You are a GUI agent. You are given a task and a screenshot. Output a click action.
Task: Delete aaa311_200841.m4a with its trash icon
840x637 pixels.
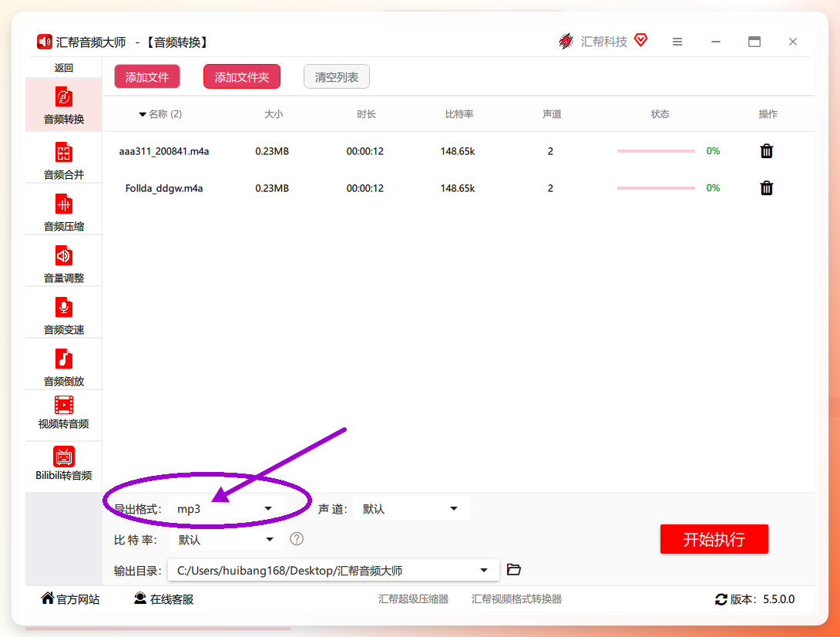pos(767,151)
